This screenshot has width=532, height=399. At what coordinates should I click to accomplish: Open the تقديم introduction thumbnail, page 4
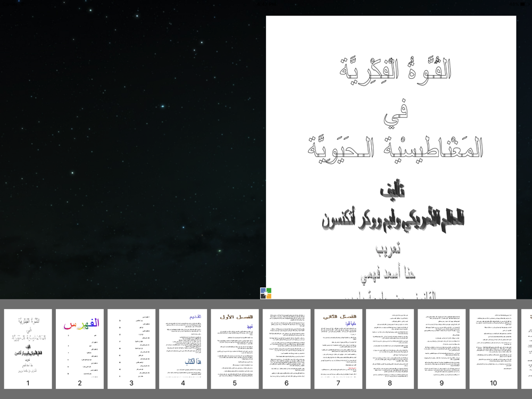(183, 348)
